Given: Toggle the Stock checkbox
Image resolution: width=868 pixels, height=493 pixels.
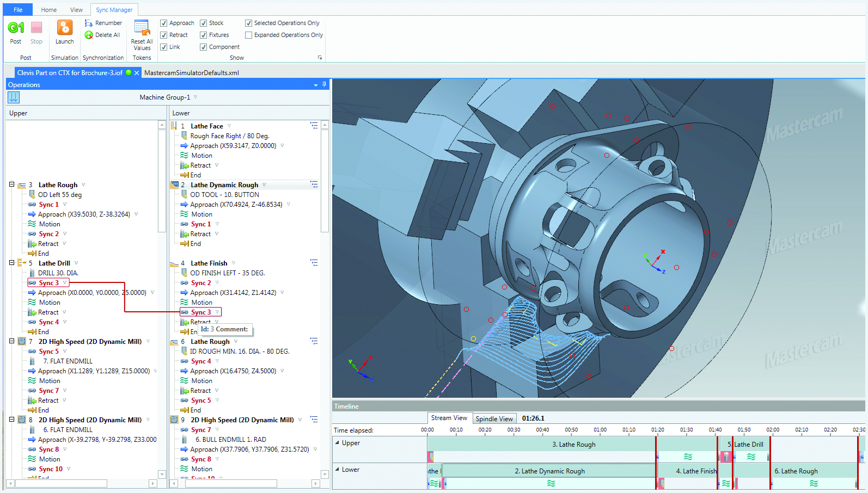Looking at the screenshot, I should pyautogui.click(x=203, y=23).
